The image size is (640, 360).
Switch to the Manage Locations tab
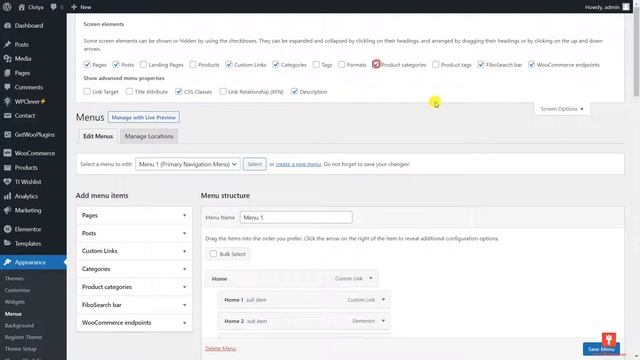pos(149,136)
